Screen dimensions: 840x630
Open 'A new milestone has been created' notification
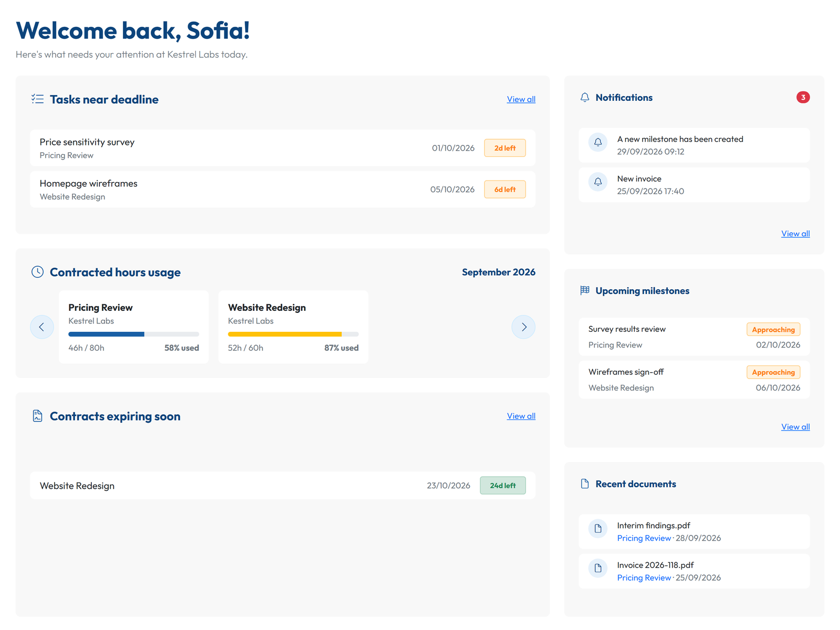click(x=694, y=145)
